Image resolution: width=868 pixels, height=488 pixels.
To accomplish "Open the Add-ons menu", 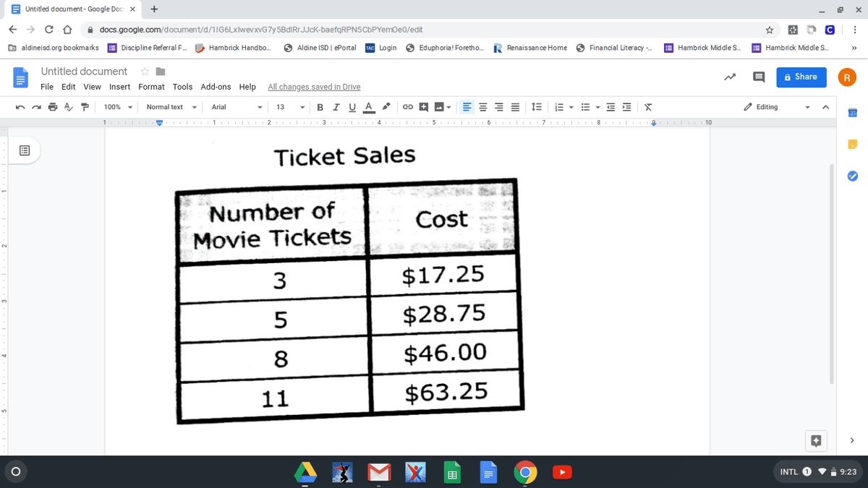I will [x=216, y=87].
